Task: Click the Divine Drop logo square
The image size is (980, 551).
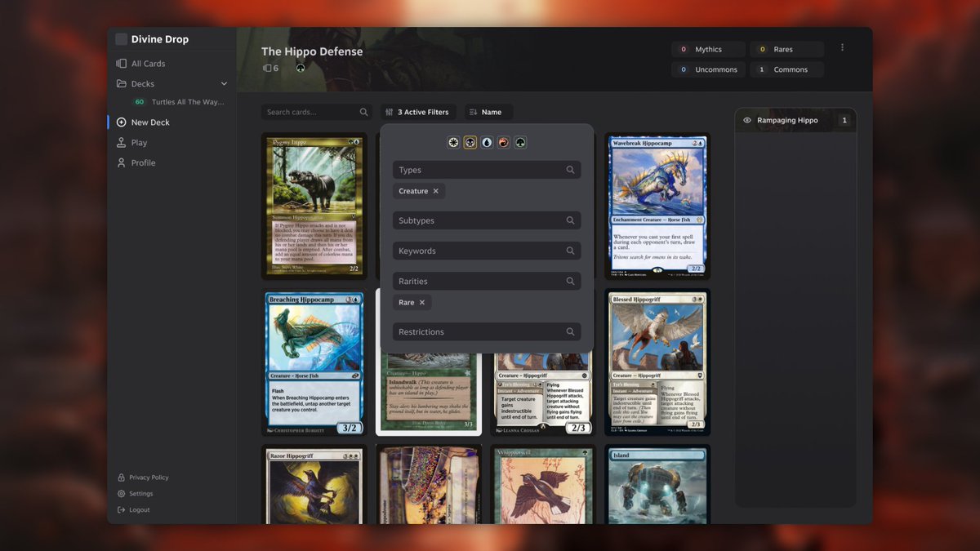Action: pyautogui.click(x=122, y=39)
